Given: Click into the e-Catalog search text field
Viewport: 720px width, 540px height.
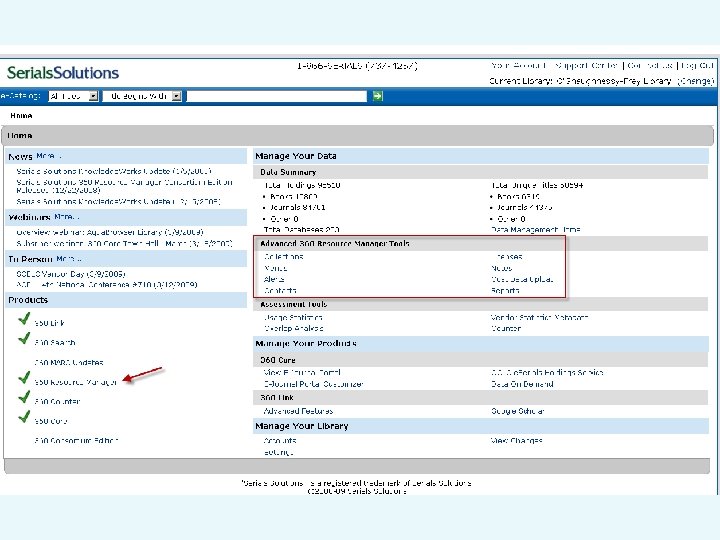Looking at the screenshot, I should 277,96.
